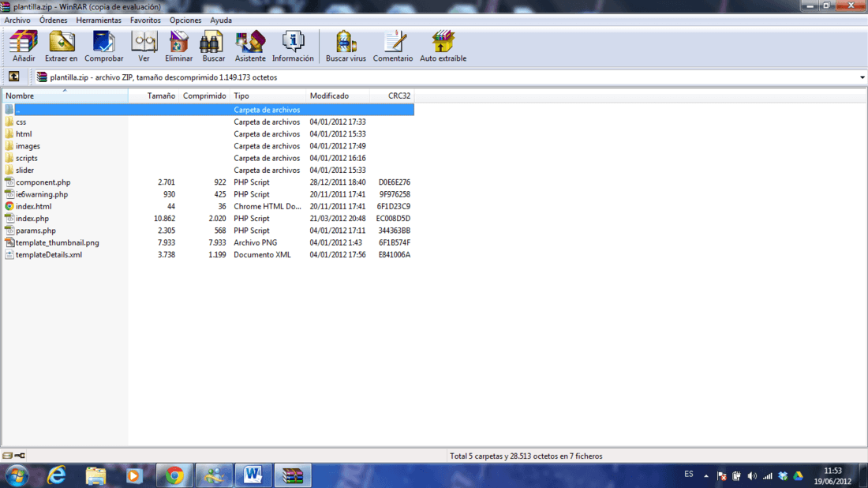Open the Dropbox tray icon

point(783,476)
